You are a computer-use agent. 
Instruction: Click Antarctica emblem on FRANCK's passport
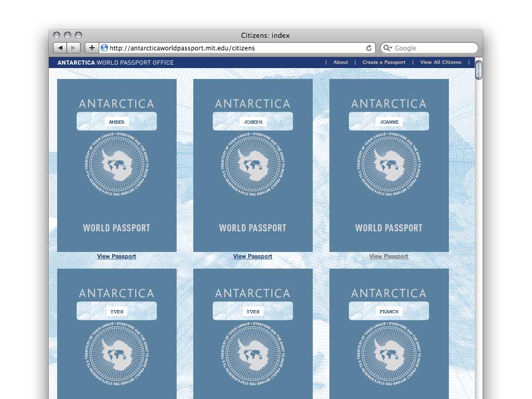pyautogui.click(x=389, y=354)
